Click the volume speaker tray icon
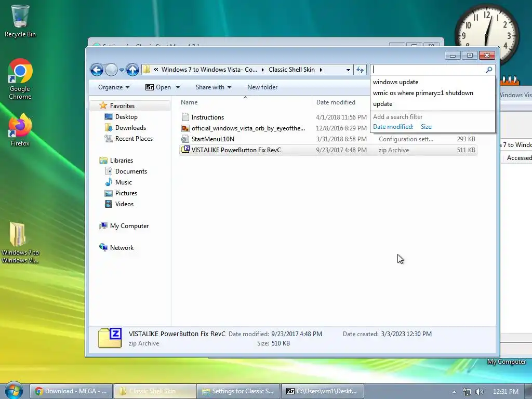Screen dimensions: 532x399 click(479, 392)
